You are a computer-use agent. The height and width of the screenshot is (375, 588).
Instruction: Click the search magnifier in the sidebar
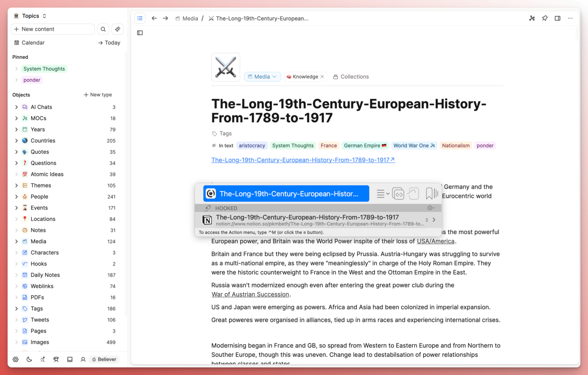[103, 29]
